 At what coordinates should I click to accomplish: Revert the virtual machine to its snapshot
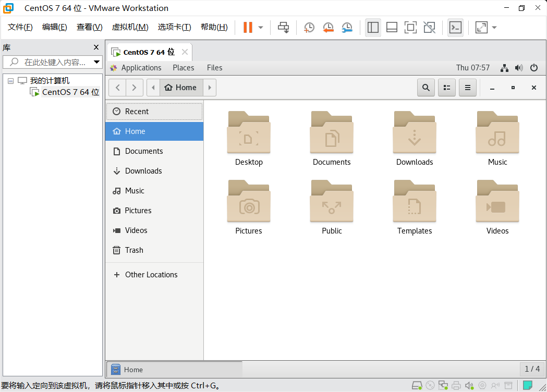click(x=328, y=27)
